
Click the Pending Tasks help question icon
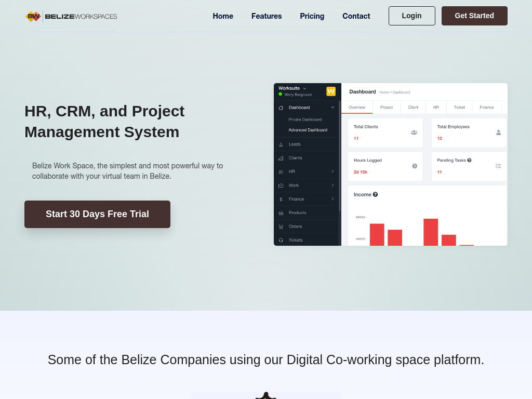(469, 160)
